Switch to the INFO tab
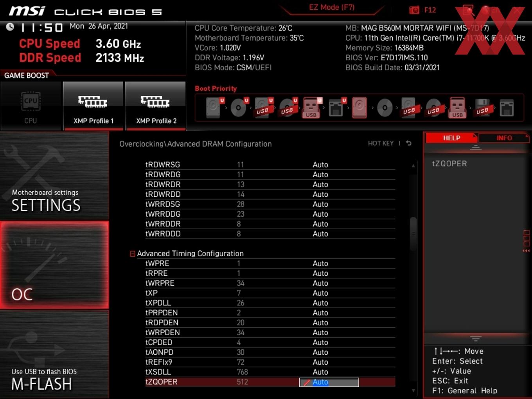532x399 pixels. click(x=504, y=138)
